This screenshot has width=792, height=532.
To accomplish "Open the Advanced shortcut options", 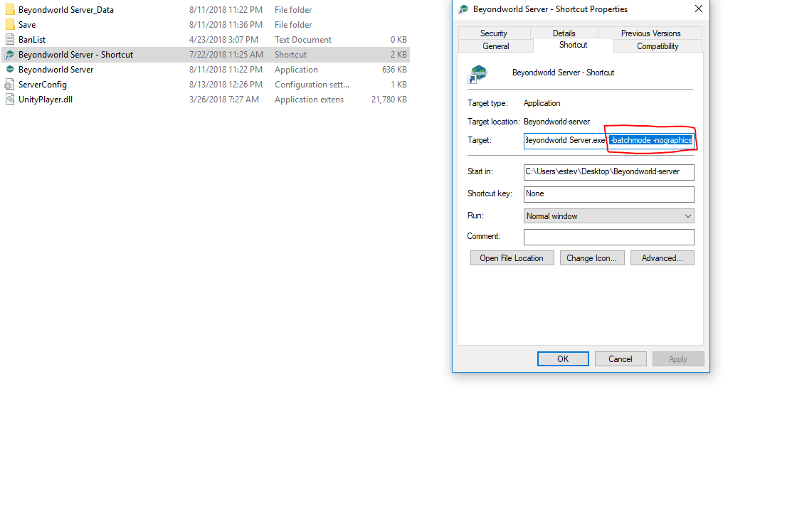I will pos(662,258).
